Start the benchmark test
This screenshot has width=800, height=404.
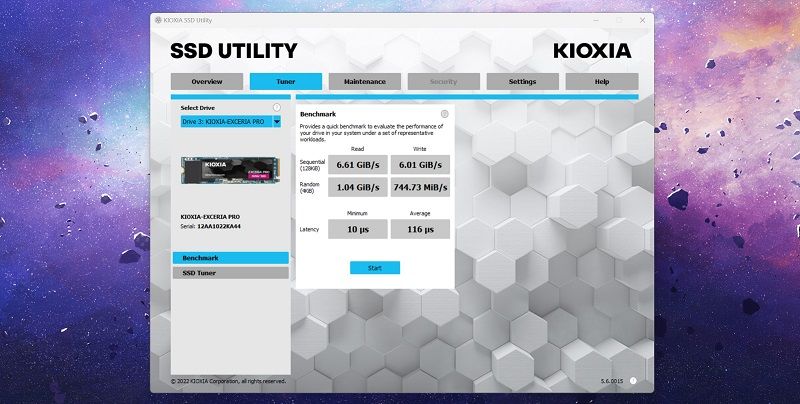(375, 268)
